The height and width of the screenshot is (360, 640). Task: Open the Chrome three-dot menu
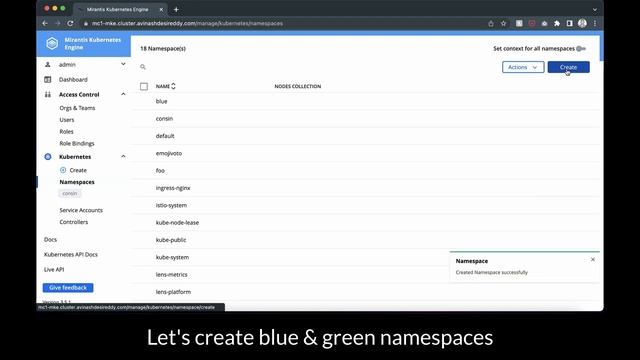tap(595, 24)
